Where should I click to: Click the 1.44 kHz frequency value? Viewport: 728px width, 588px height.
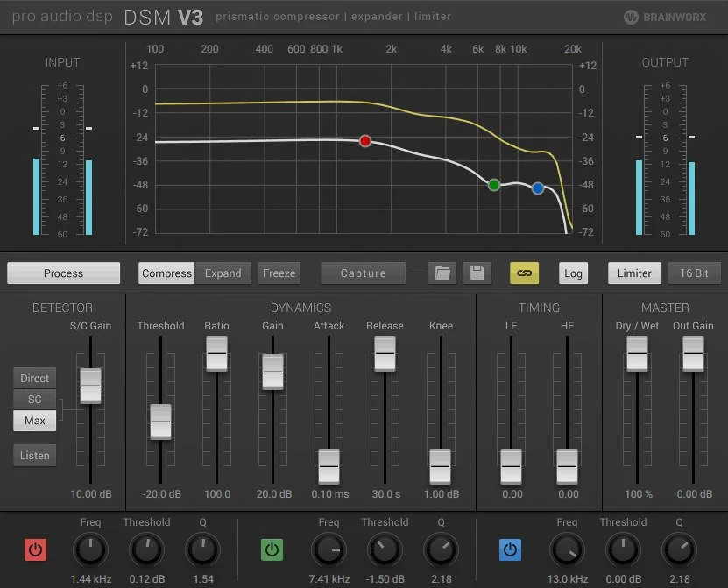91,579
